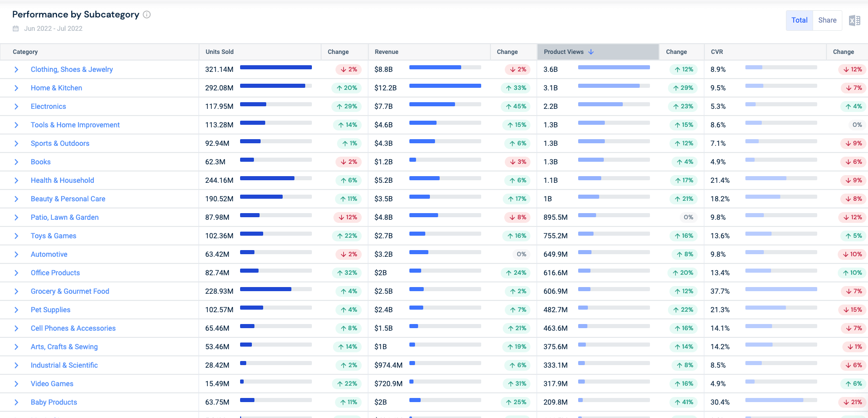This screenshot has height=418, width=868.
Task: Open the Grocery & Gourmet Food link
Action: [70, 291]
